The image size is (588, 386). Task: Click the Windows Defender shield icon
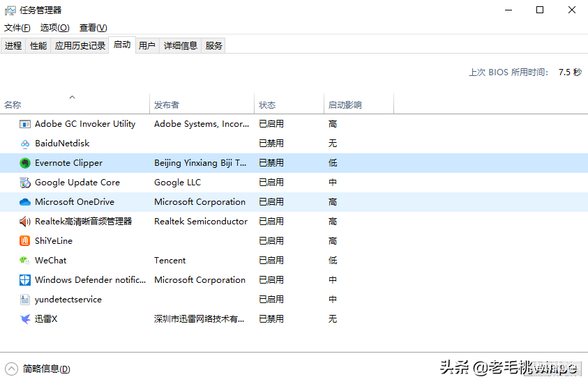[x=24, y=280]
